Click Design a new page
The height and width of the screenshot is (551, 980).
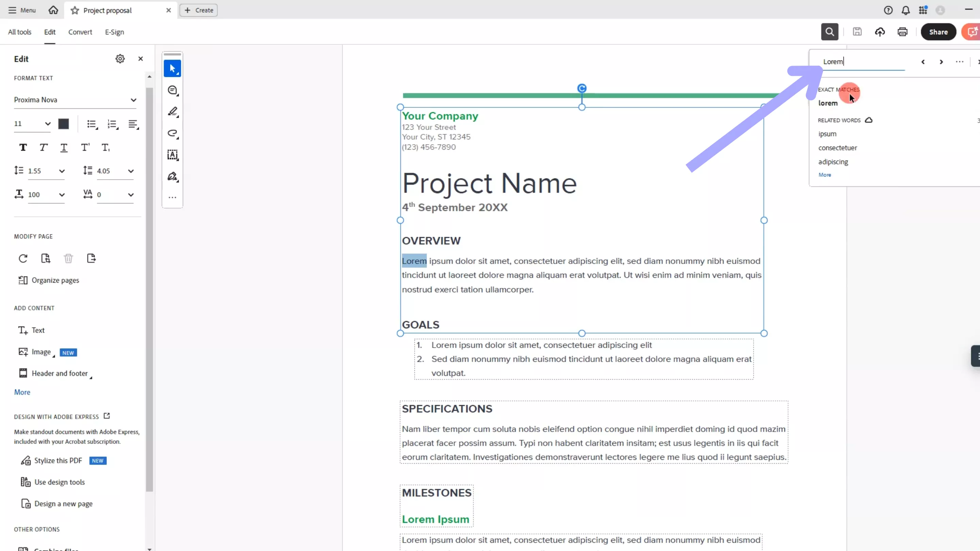pyautogui.click(x=56, y=504)
